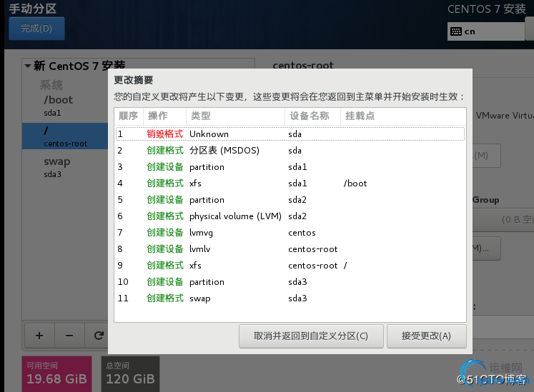This screenshot has width=534, height=392.
Task: Select row 6 physical volume (LVM)
Action: (x=290, y=216)
